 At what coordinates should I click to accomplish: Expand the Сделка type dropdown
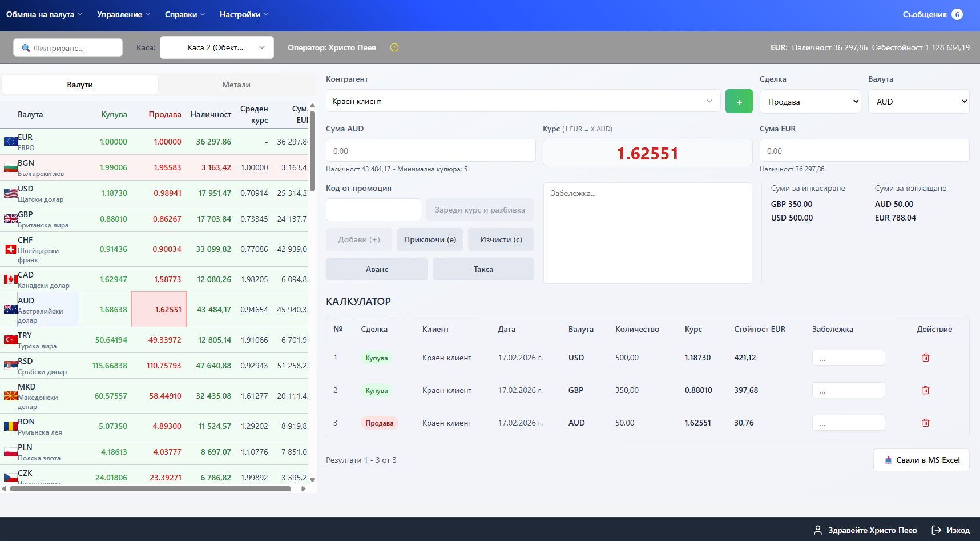click(x=810, y=102)
